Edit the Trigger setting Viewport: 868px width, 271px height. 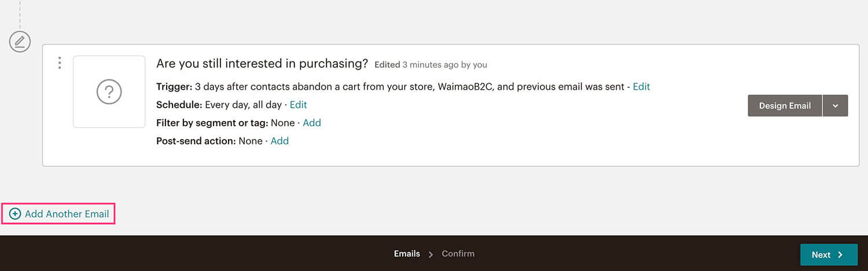click(641, 87)
